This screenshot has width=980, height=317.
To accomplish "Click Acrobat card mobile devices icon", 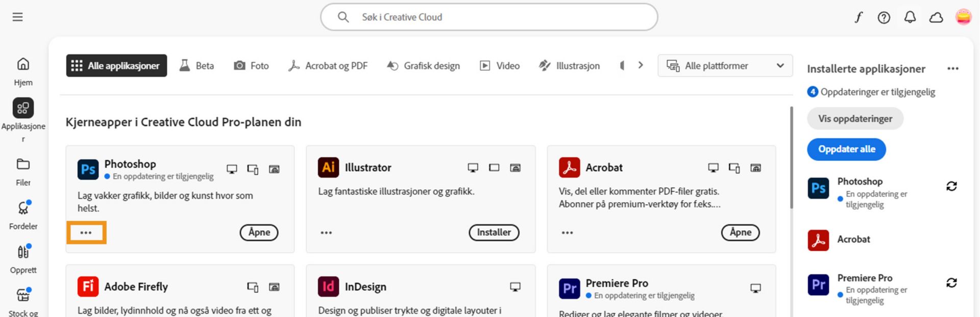I will click(734, 168).
